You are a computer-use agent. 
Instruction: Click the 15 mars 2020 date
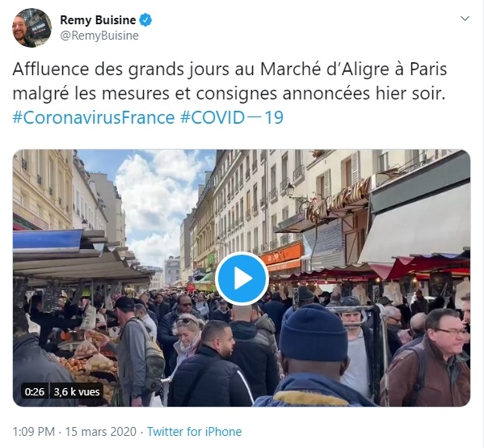click(101, 432)
